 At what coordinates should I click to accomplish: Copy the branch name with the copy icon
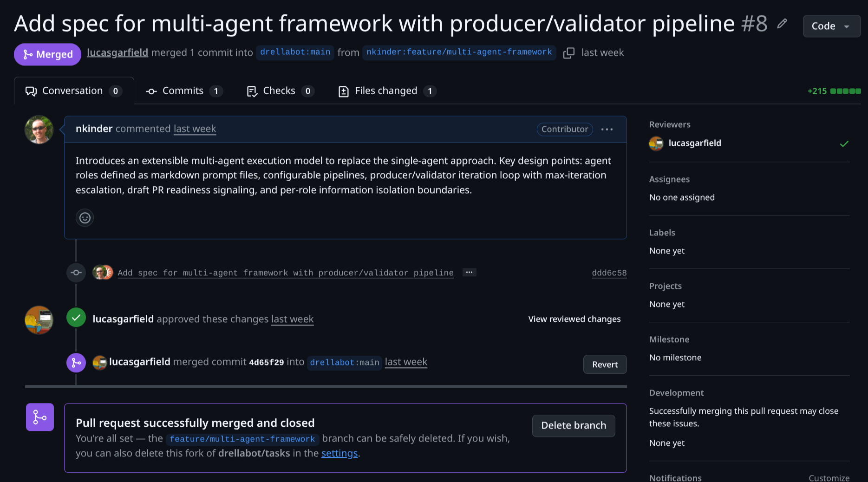568,53
